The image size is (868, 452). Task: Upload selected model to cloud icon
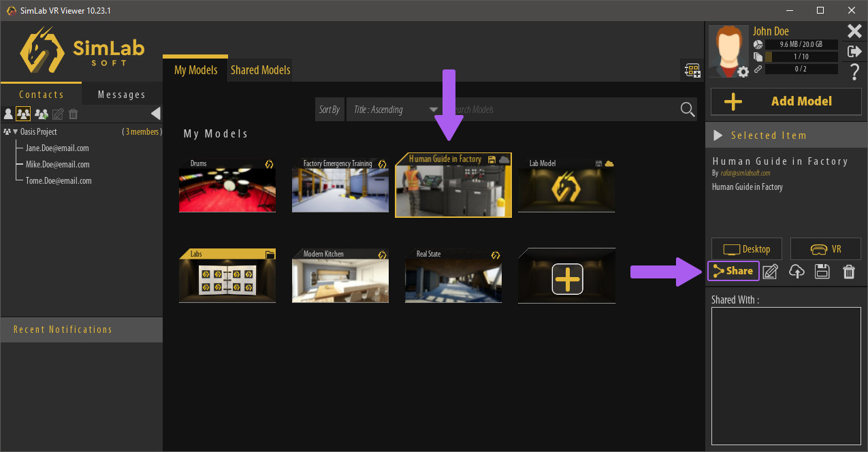[797, 272]
